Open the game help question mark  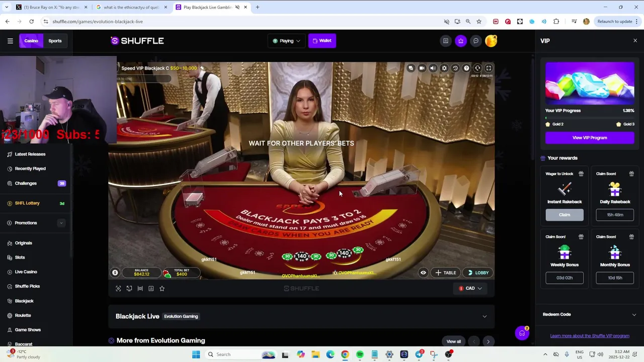(466, 68)
